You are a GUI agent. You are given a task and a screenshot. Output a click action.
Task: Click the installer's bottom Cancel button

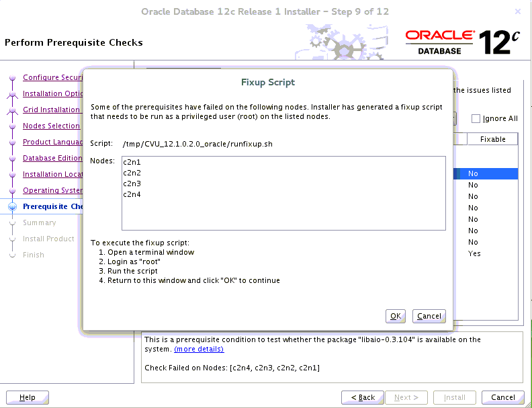(x=503, y=397)
